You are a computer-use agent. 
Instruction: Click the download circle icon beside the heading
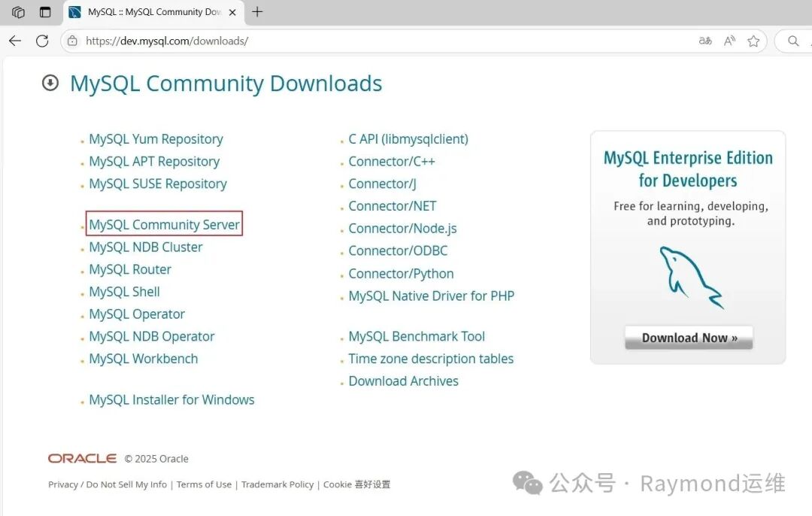click(50, 83)
